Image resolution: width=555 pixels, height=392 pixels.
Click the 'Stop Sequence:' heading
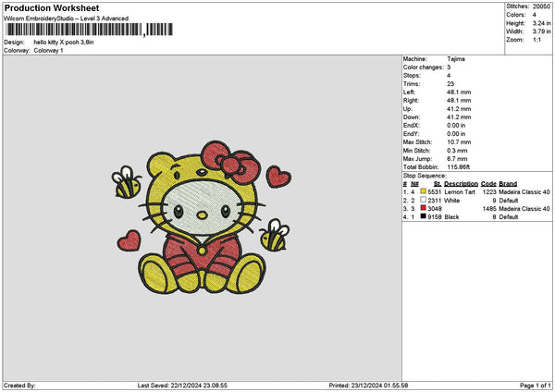click(425, 176)
